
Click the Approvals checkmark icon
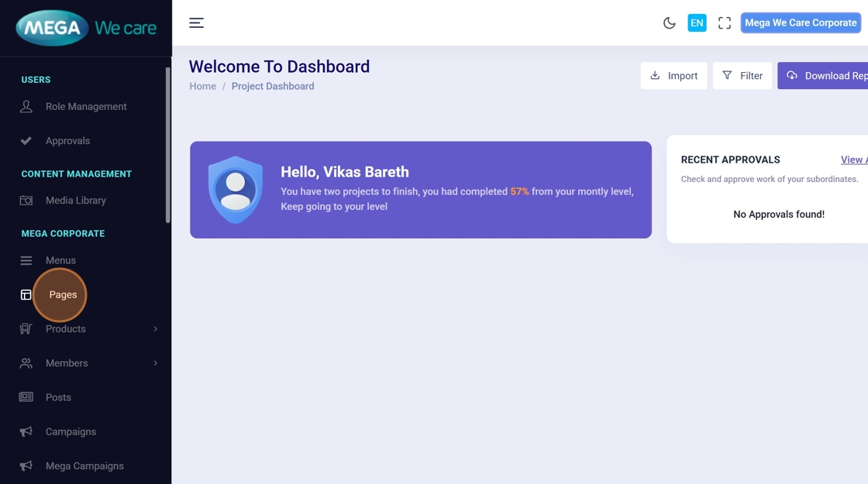(26, 141)
